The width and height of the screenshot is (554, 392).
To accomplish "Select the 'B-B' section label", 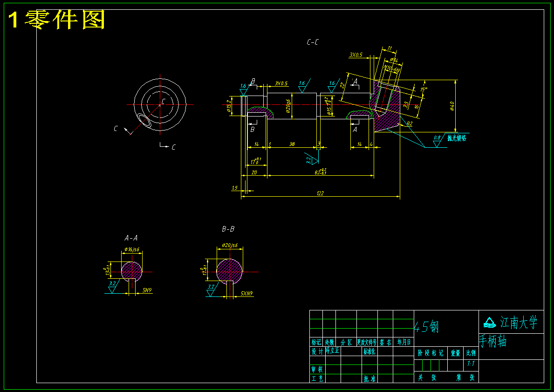I will [228, 229].
